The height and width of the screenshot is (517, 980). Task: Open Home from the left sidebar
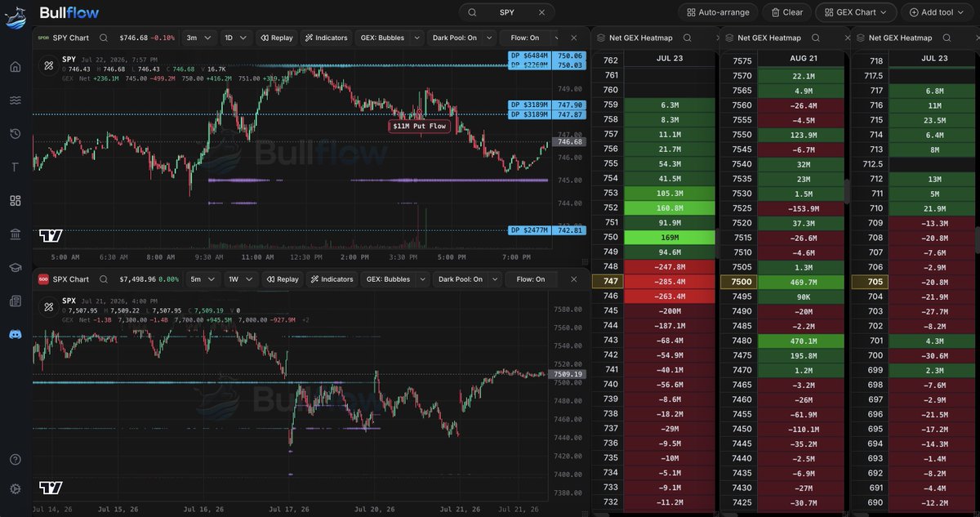[15, 67]
